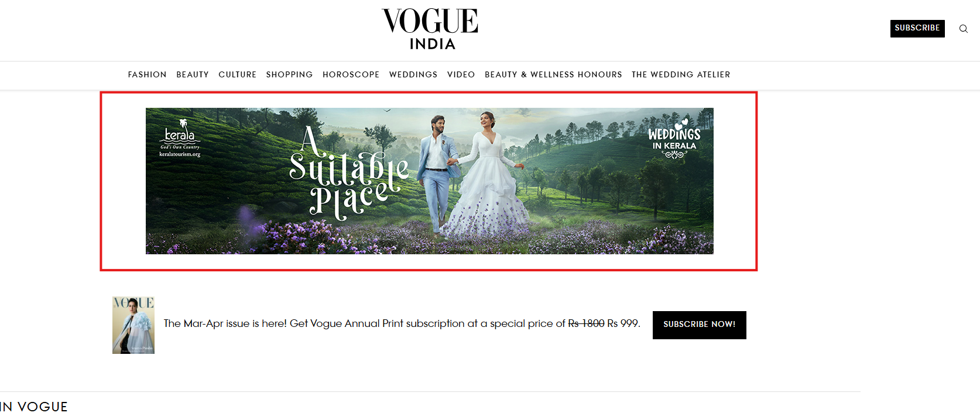980x416 pixels.
Task: Click the A Suitable Place banner text
Action: pyautogui.click(x=349, y=174)
